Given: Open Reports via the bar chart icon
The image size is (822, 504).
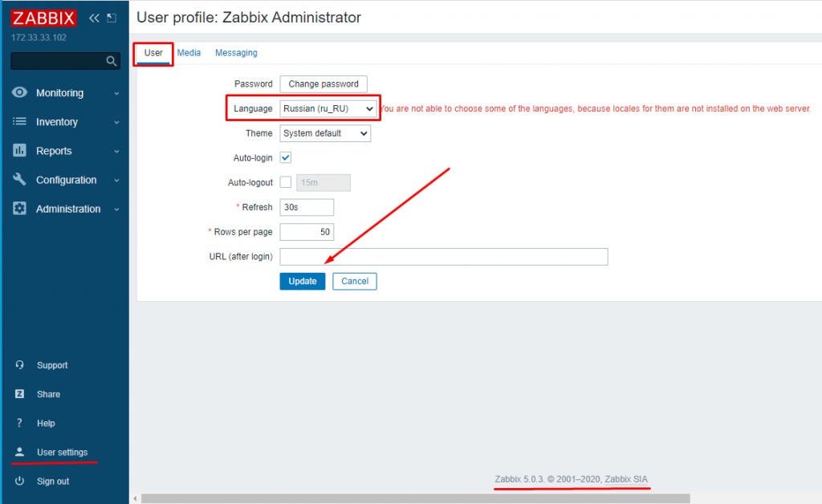Looking at the screenshot, I should [x=20, y=151].
